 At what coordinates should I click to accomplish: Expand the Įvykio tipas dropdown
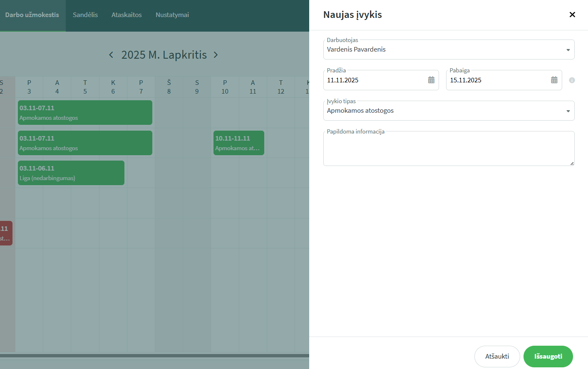[568, 111]
